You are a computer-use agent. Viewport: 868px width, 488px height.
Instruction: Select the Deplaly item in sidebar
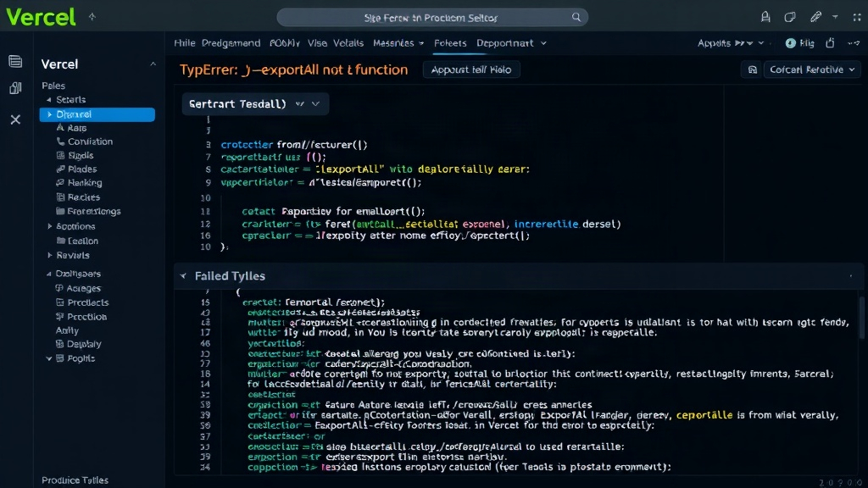[79, 344]
